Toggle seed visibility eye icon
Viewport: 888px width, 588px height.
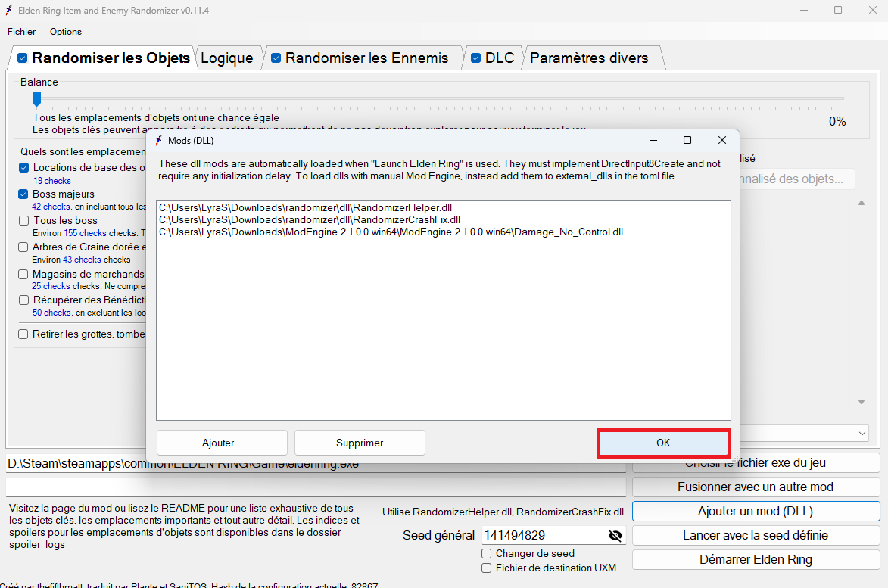pos(615,535)
